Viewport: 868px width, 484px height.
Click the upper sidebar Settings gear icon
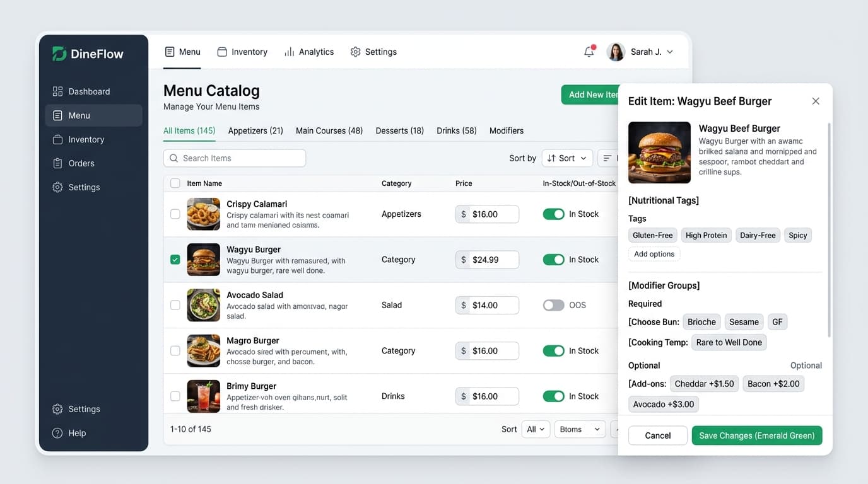[x=57, y=187]
